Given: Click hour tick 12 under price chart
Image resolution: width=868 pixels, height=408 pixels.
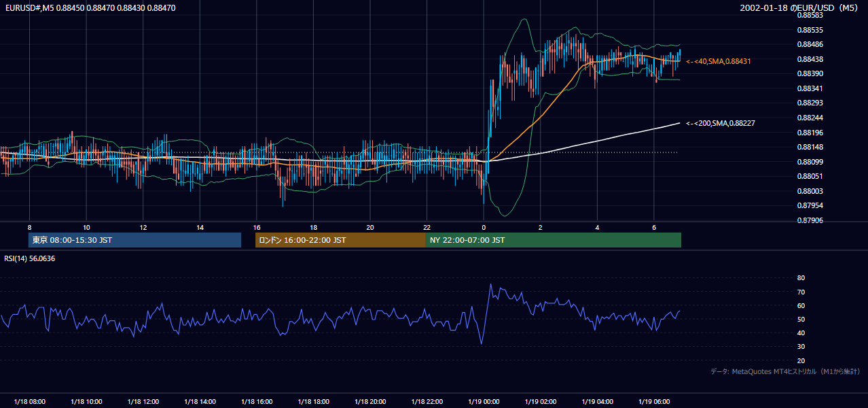Looking at the screenshot, I should point(143,227).
